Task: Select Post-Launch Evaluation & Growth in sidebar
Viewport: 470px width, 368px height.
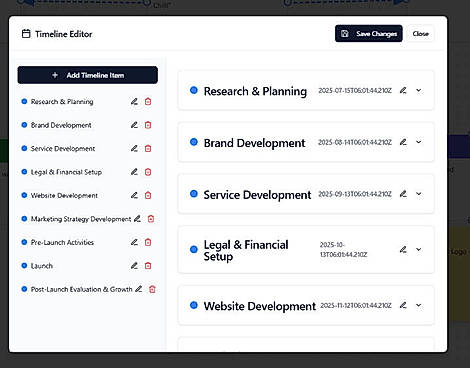Action: point(82,289)
